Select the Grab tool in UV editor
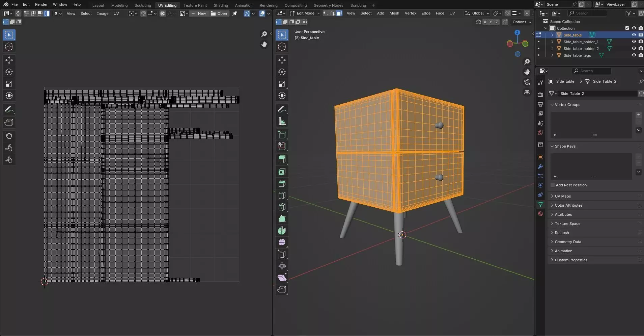Image resolution: width=644 pixels, height=336 pixels. (x=9, y=136)
